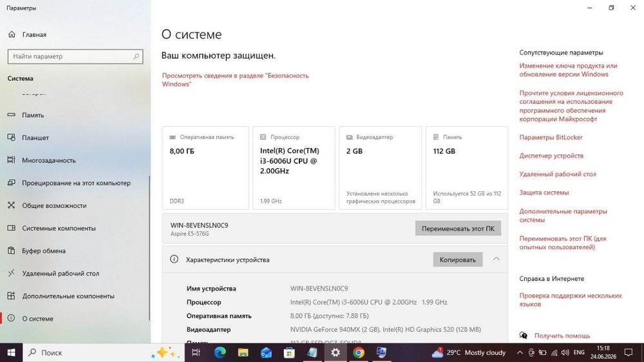
Task: Launch Google Chrome from taskbar
Action: coord(359,352)
